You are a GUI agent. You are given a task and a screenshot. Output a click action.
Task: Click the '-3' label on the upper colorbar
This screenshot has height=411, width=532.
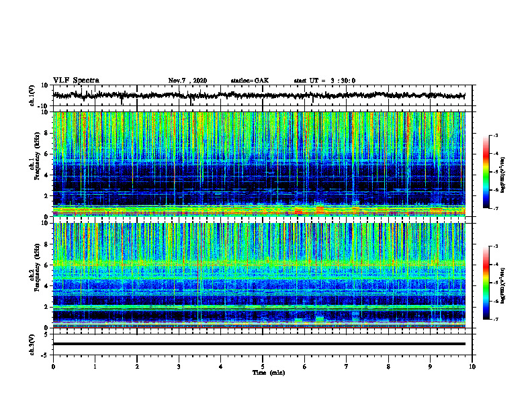coord(496,136)
